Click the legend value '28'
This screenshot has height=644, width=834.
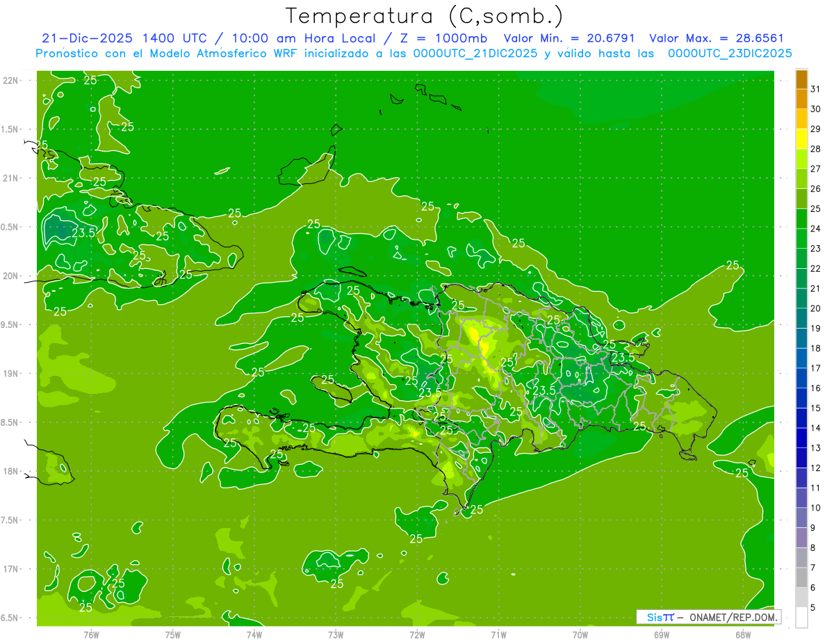[x=816, y=149]
